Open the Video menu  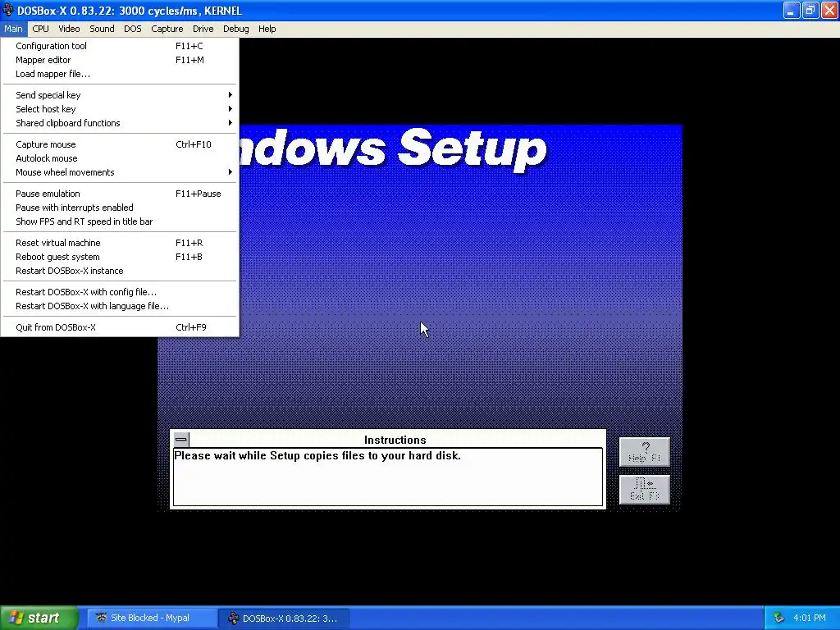point(69,29)
